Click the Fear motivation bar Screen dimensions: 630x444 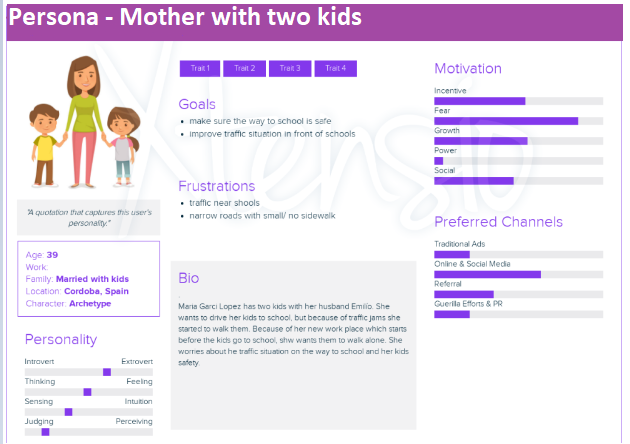pyautogui.click(x=518, y=121)
